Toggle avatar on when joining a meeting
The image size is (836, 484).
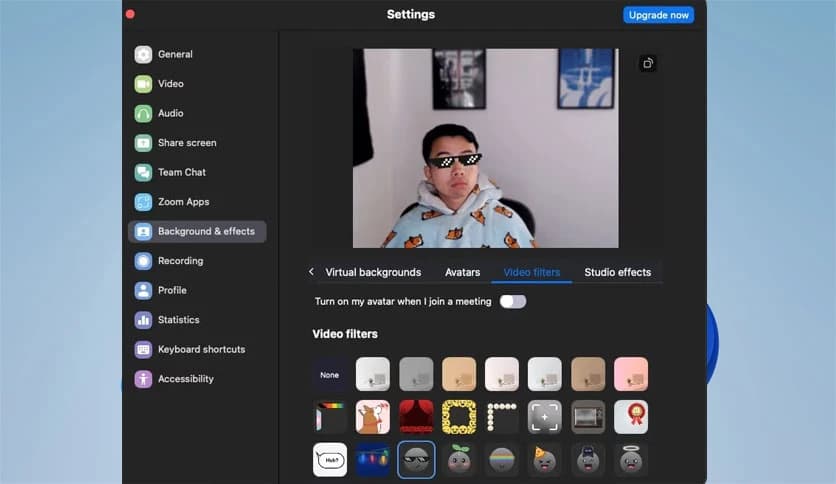513,302
